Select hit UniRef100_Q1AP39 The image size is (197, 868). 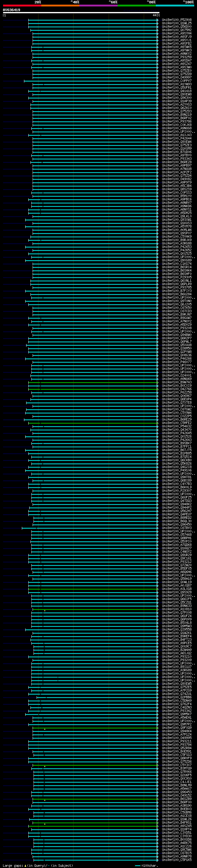176,101
